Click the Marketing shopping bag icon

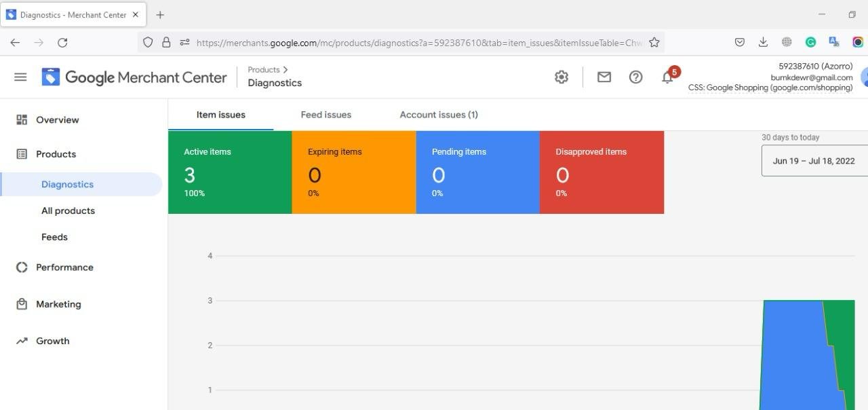[x=22, y=304]
